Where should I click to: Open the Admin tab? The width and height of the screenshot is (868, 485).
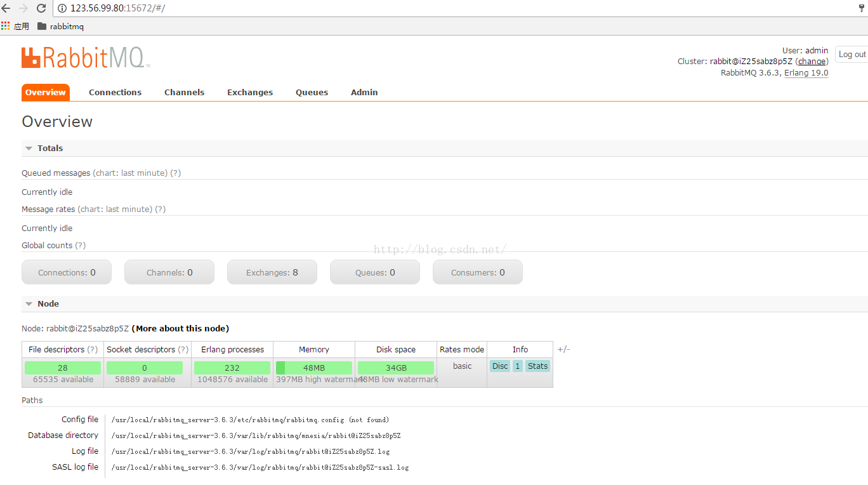(x=364, y=92)
